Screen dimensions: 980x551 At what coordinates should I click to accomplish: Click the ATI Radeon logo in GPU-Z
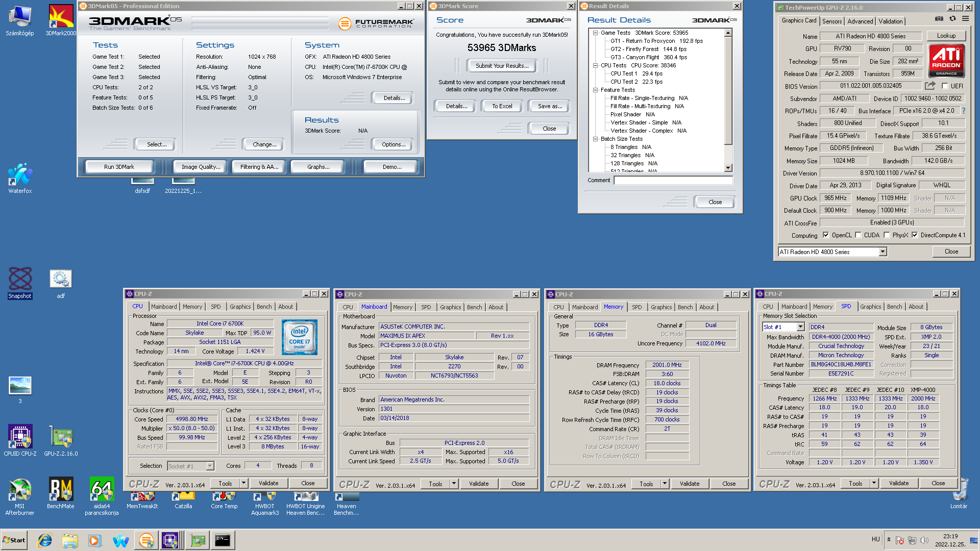[946, 61]
